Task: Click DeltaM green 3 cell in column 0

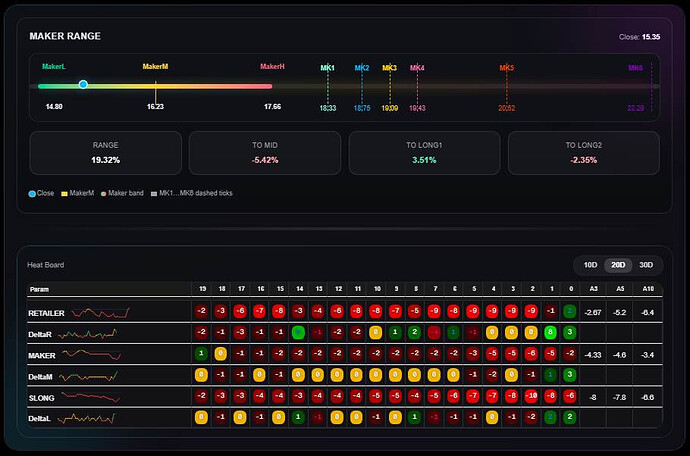Action: (569, 375)
